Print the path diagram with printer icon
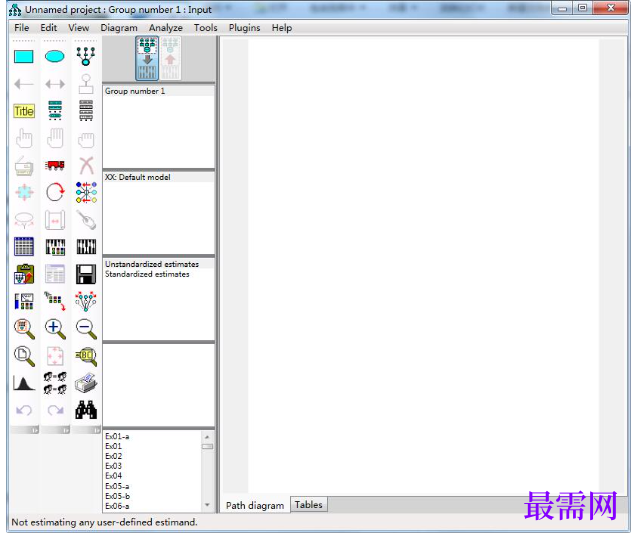 click(86, 383)
